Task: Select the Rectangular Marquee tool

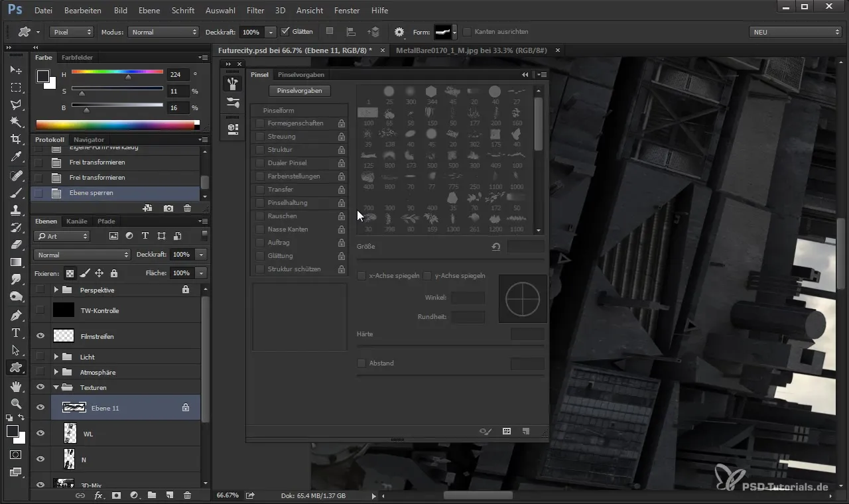Action: point(16,88)
